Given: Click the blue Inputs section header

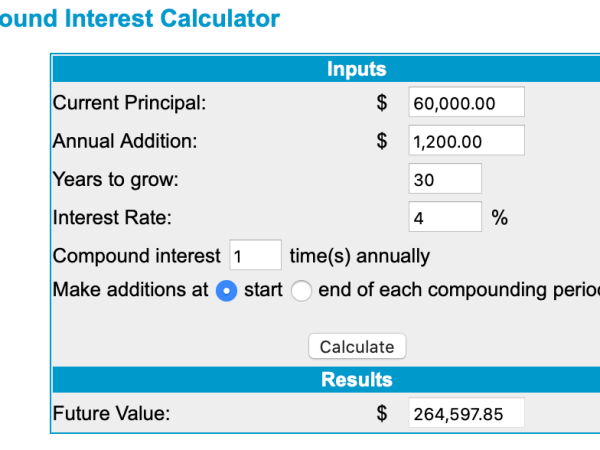Looking at the screenshot, I should point(356,69).
